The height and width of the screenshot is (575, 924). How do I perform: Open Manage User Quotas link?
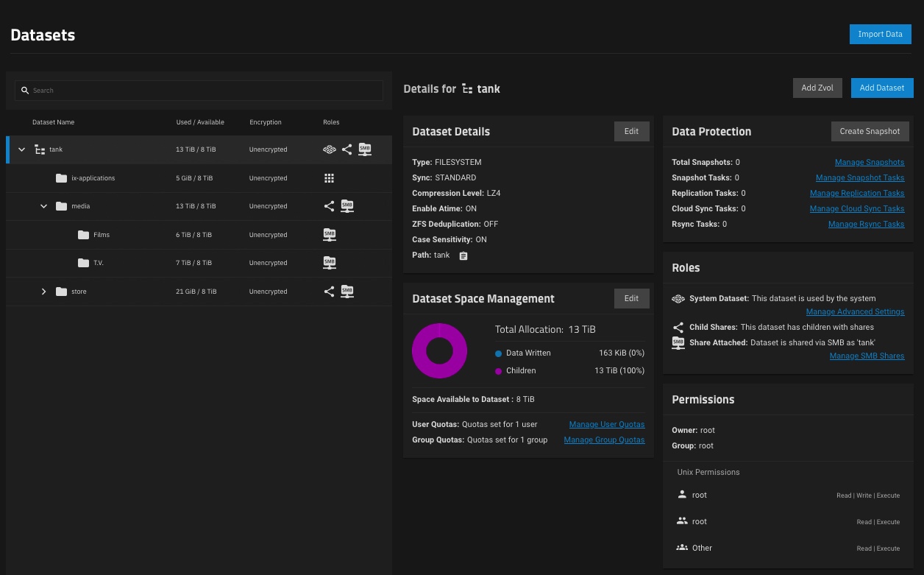[606, 424]
